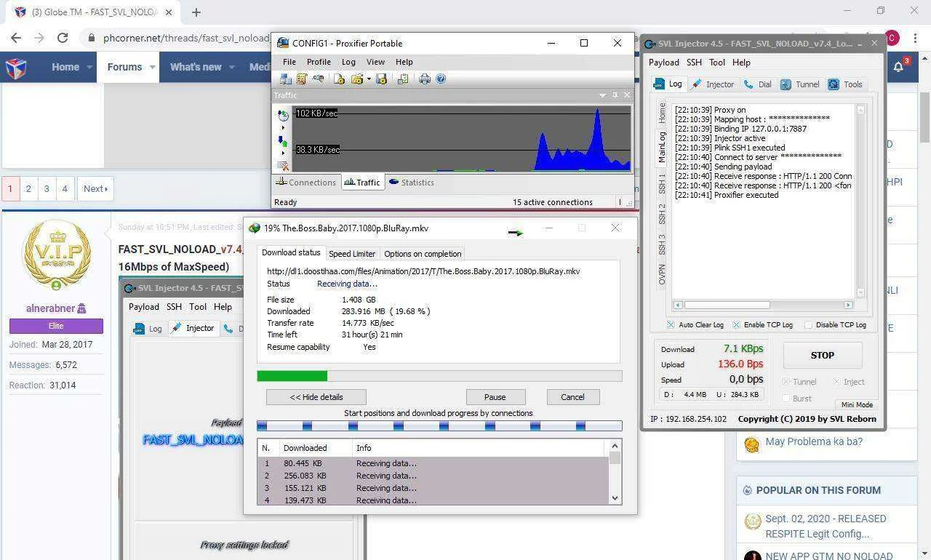The image size is (931, 560).
Task: Select SSH 1 vertical tab in SVL Injector
Action: click(x=662, y=184)
